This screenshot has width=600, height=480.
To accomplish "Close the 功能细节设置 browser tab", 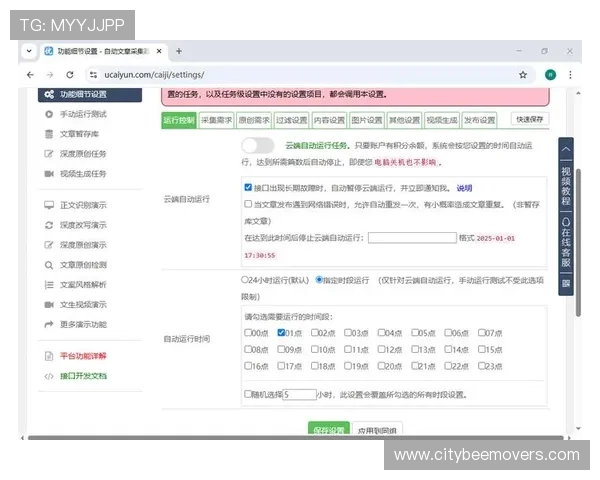I will (x=159, y=51).
